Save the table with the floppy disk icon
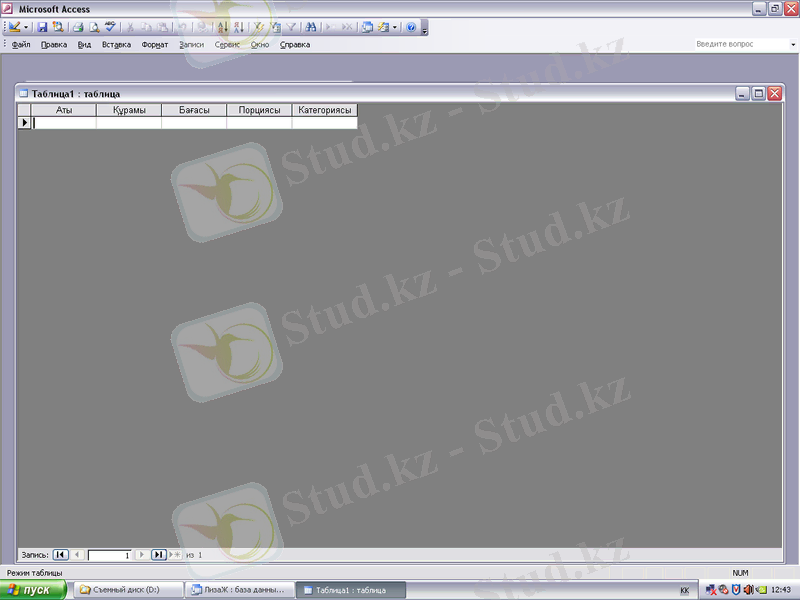The width and height of the screenshot is (800, 600). 42,27
